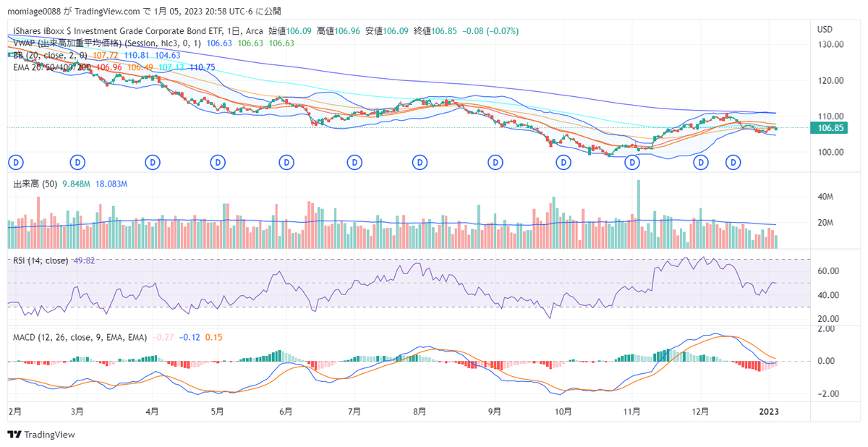Viewport: 868px width, 447px height.
Task: Select the MACD (12, 26, close, 9) legend
Action: point(80,337)
